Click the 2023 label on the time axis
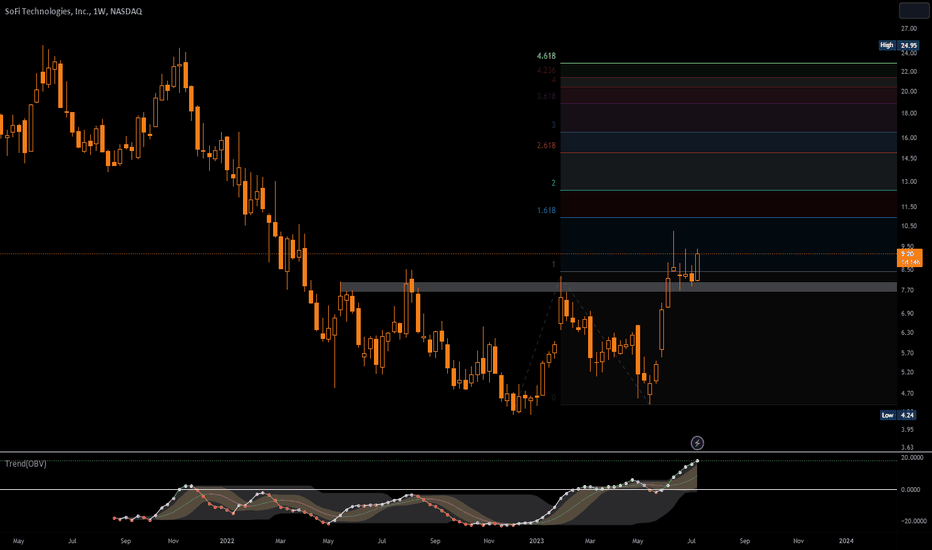932x550 pixels. tap(537, 541)
